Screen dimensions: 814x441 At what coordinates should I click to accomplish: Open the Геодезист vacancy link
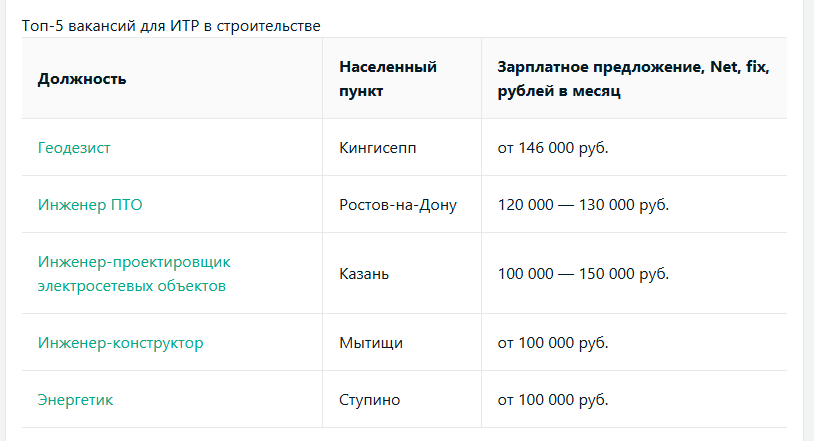(x=74, y=148)
